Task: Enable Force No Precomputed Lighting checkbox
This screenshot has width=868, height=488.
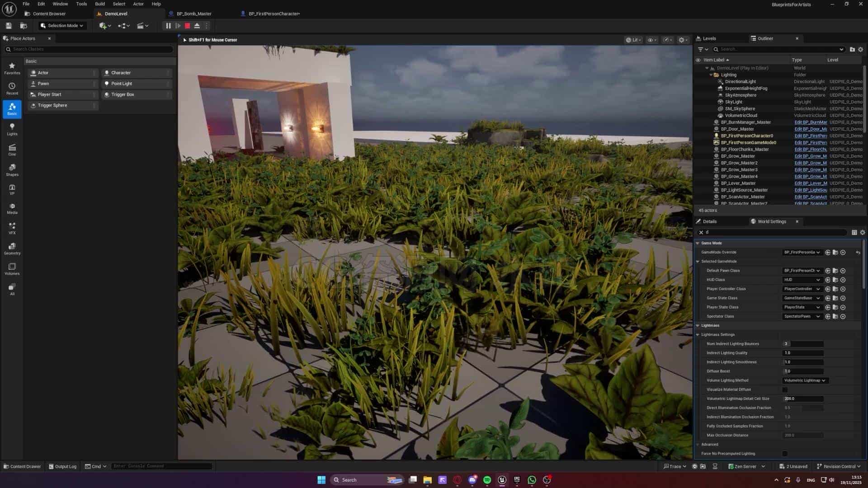Action: pos(785,454)
